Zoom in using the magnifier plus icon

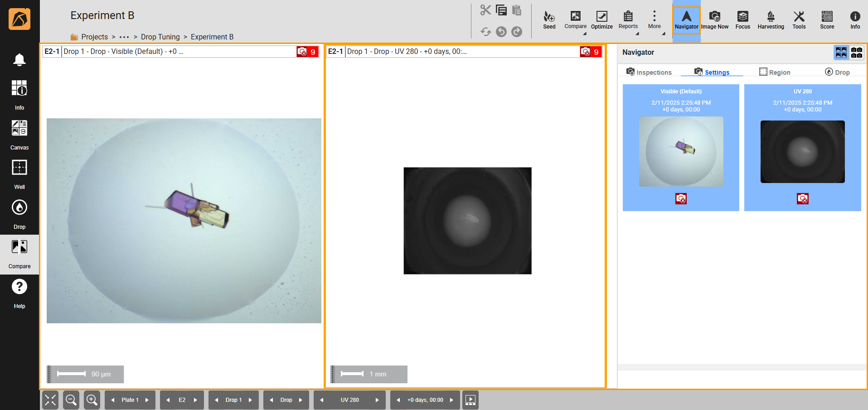point(92,400)
